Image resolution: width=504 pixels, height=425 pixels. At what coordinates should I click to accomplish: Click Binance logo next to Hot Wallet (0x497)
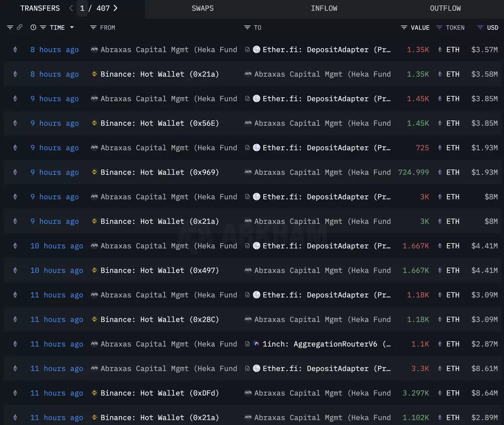click(x=94, y=270)
